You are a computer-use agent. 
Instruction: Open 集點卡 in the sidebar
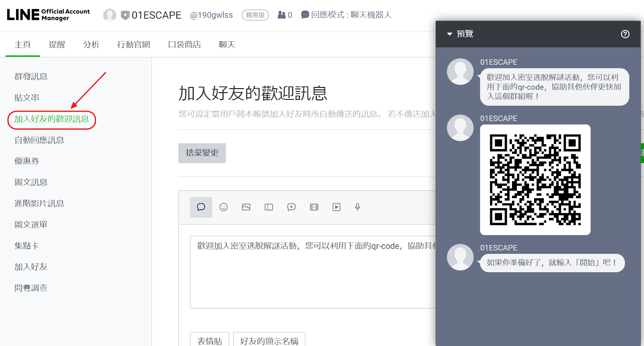point(27,245)
